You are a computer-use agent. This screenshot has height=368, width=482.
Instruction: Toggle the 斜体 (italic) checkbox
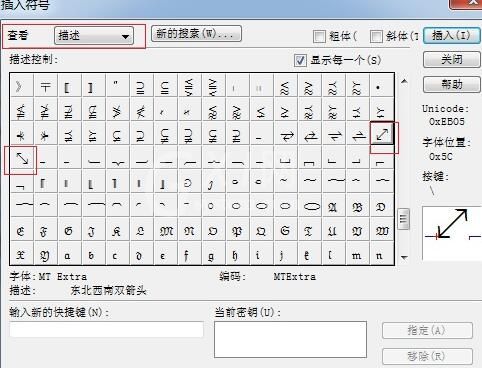coord(376,36)
